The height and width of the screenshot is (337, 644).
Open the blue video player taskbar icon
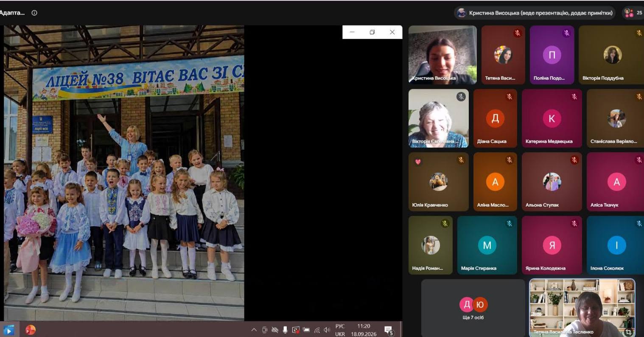click(8, 330)
